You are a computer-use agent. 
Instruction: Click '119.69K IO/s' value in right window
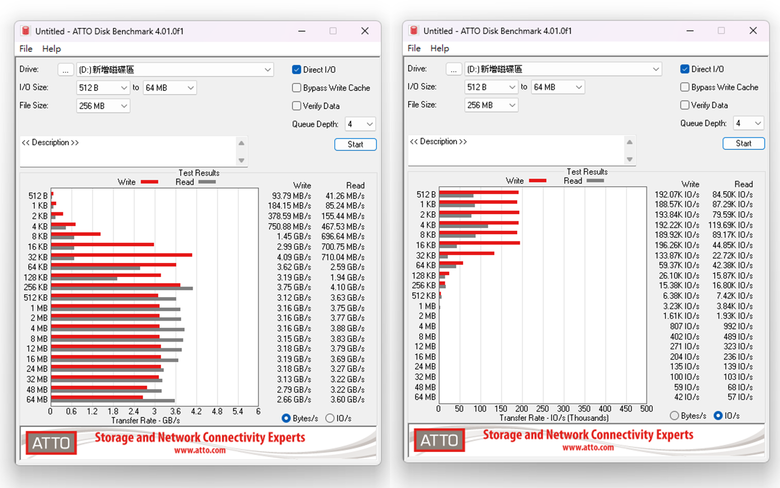tap(730, 225)
